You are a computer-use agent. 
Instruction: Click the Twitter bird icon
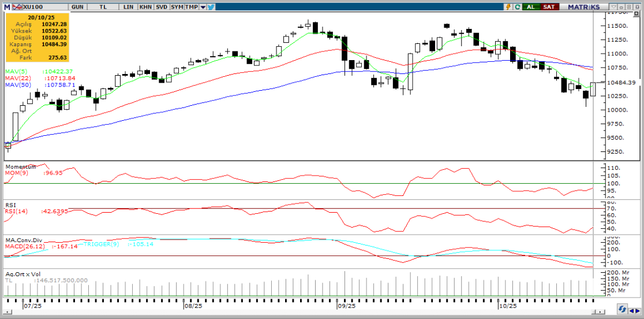click(x=211, y=7)
